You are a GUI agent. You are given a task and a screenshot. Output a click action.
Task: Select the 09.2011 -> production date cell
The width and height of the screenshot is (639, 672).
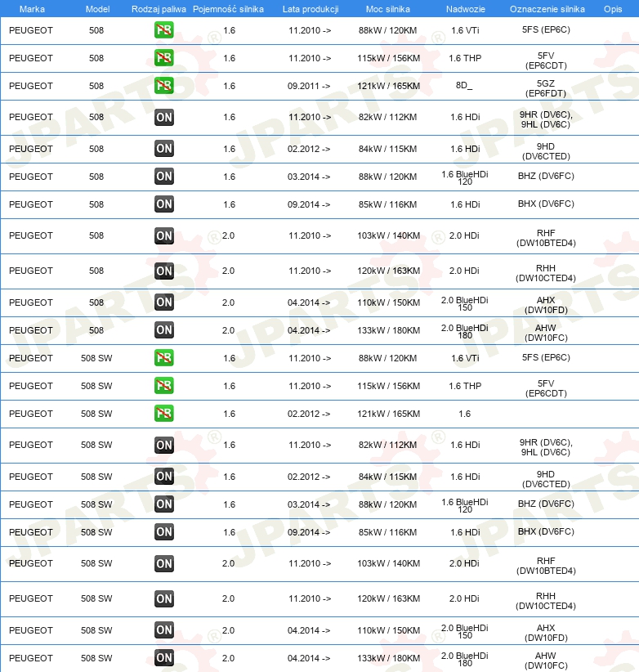click(309, 86)
